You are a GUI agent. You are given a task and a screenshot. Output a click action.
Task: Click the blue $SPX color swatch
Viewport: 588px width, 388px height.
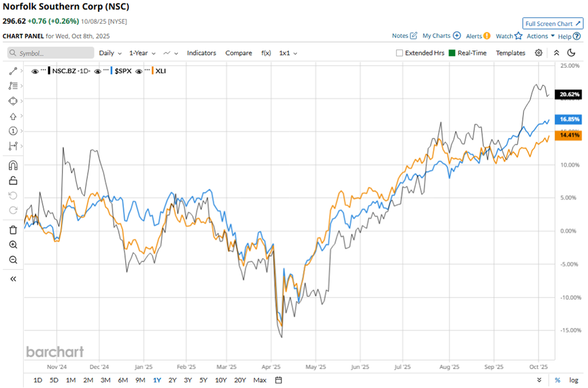coord(112,71)
